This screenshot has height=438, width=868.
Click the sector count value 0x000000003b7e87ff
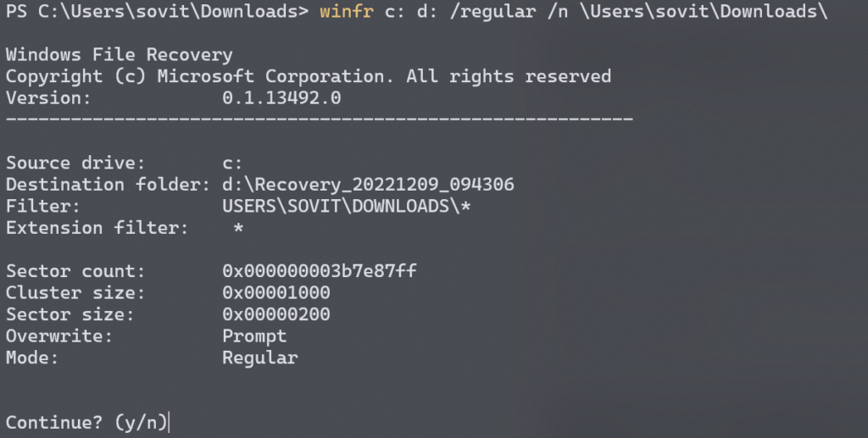tap(320, 271)
